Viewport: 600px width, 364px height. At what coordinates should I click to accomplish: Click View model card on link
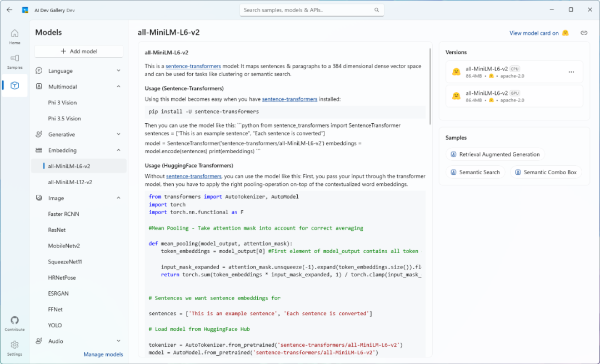coord(534,33)
